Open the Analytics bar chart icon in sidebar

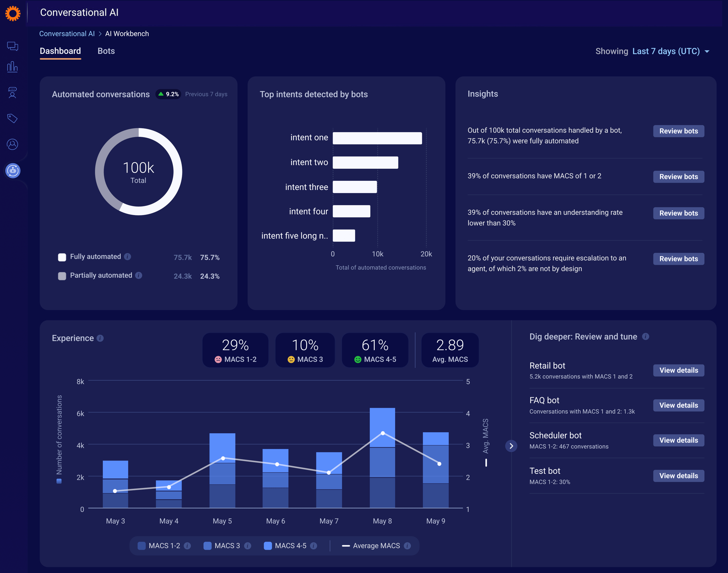pos(12,67)
